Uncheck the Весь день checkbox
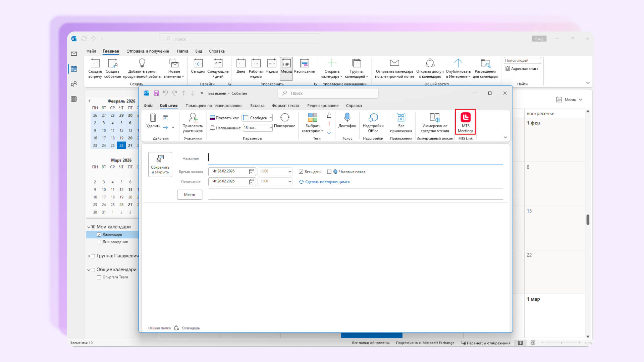 point(301,172)
